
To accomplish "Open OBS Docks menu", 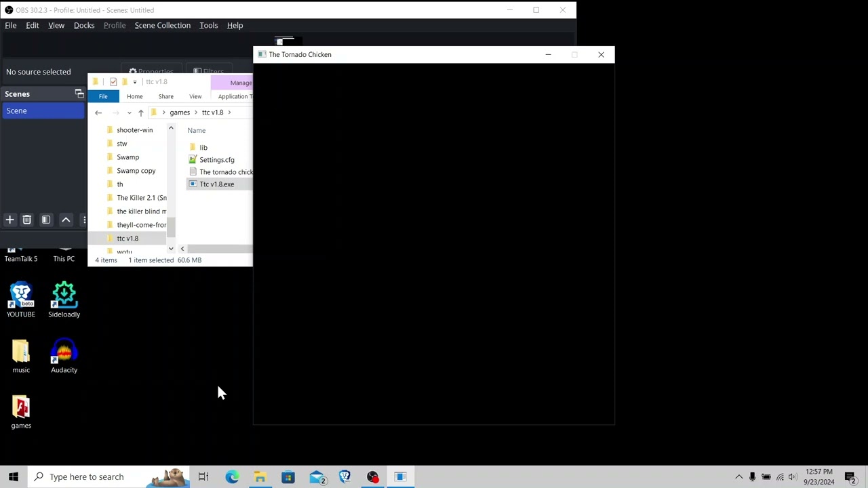I will tap(84, 25).
